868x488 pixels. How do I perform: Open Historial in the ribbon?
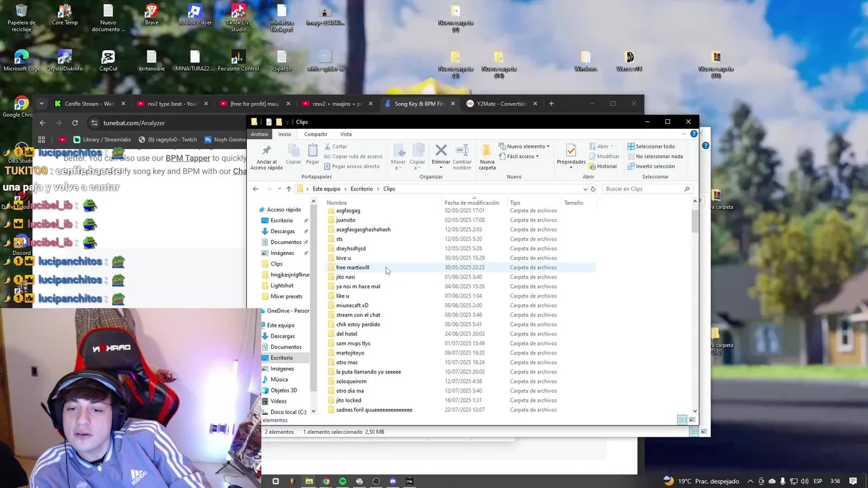(603, 166)
